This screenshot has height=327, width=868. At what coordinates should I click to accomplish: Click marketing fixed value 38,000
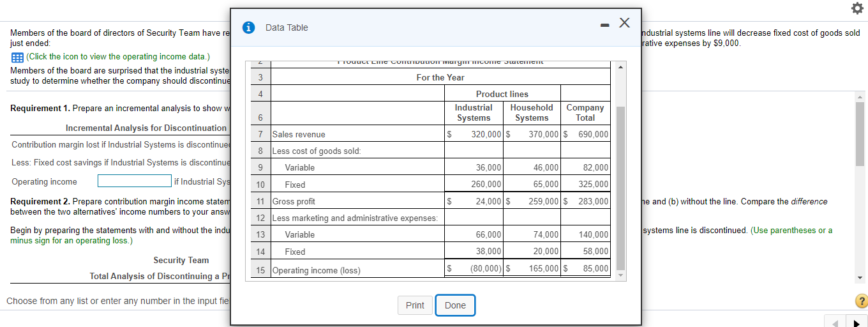(x=488, y=252)
